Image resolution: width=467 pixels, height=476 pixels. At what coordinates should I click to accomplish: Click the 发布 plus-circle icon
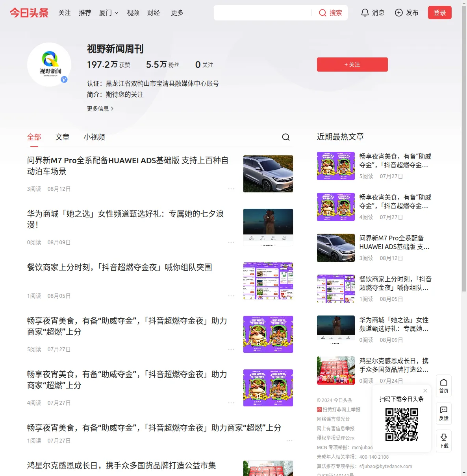[x=399, y=13]
